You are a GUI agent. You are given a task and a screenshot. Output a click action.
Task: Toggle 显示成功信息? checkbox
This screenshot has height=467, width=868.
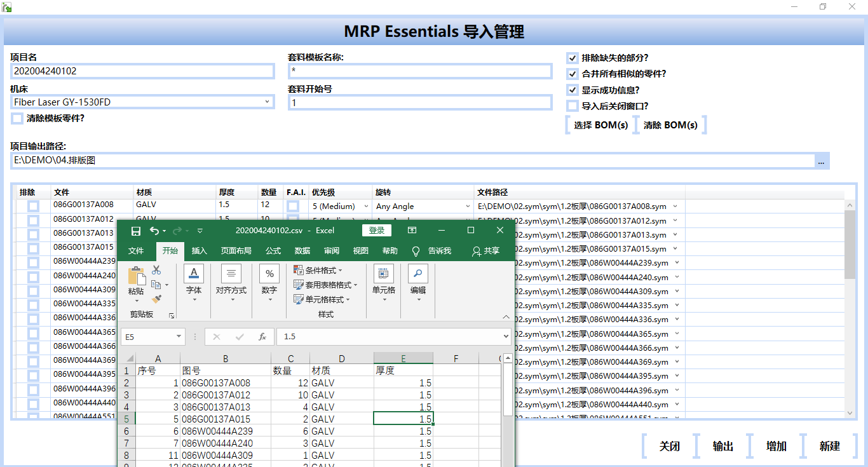point(573,90)
